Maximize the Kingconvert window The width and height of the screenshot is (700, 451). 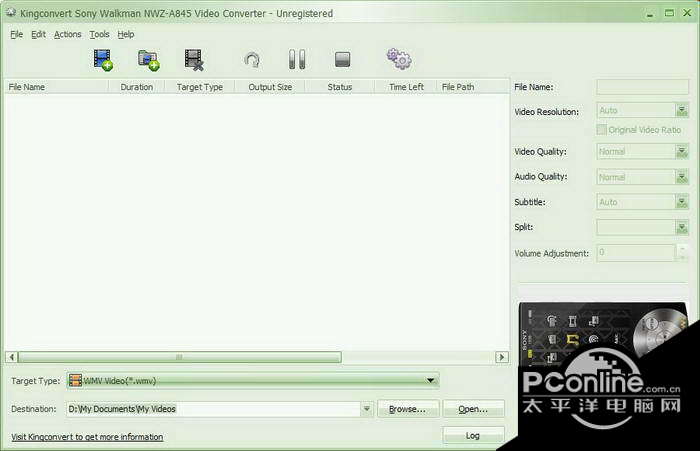click(x=669, y=13)
